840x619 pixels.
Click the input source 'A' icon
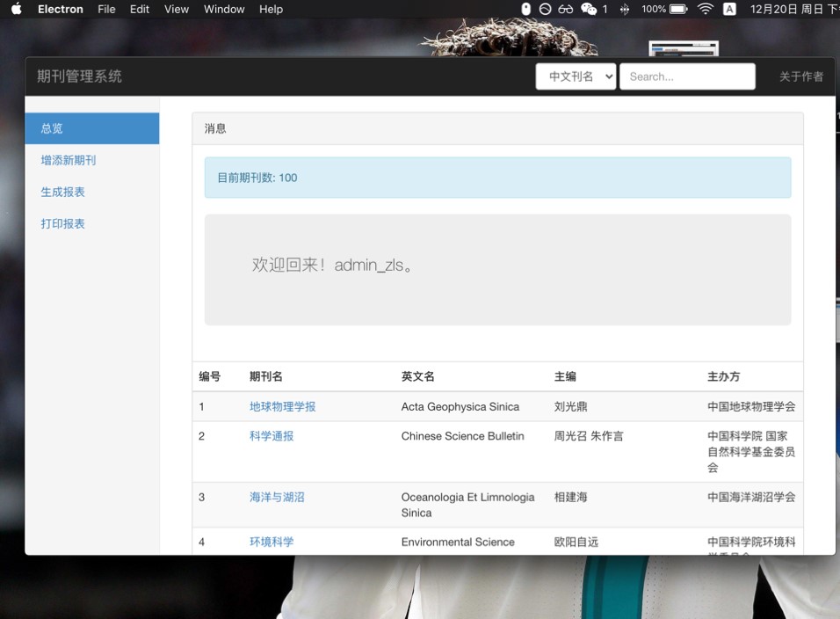[x=729, y=9]
